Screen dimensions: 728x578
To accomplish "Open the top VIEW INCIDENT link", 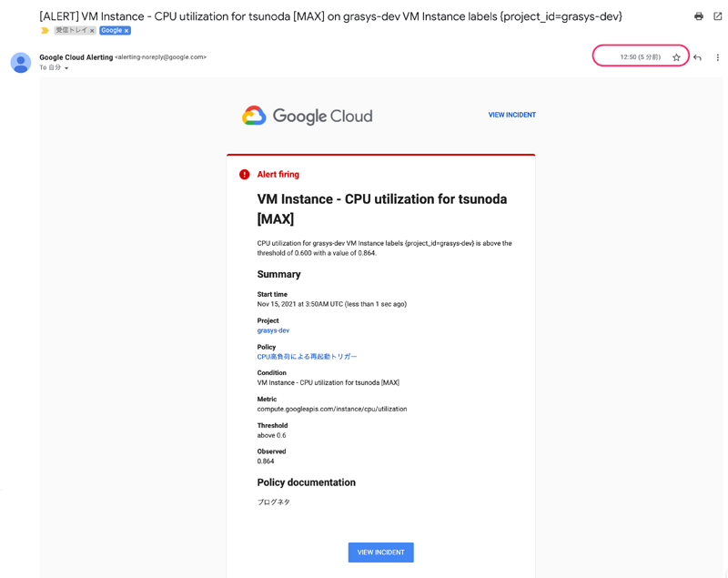I will [x=511, y=115].
